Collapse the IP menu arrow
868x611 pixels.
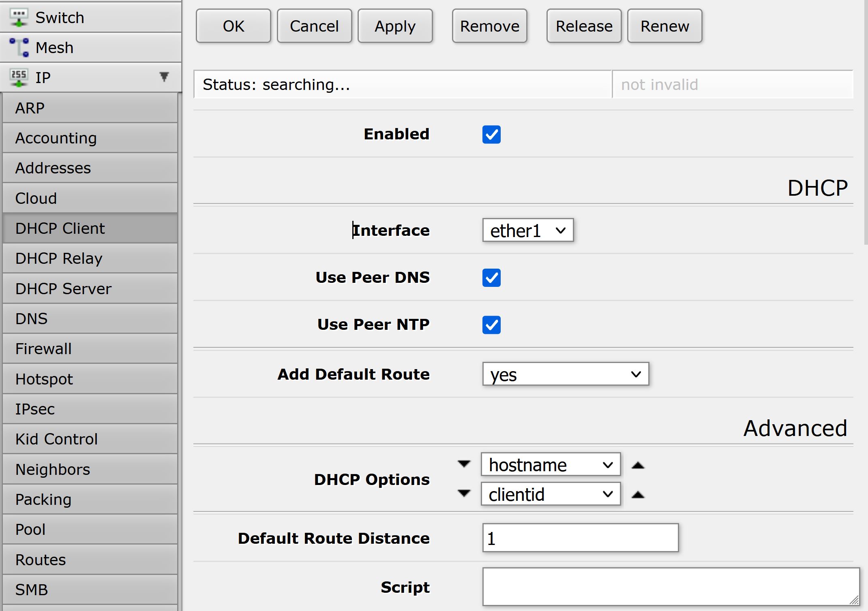click(x=164, y=77)
